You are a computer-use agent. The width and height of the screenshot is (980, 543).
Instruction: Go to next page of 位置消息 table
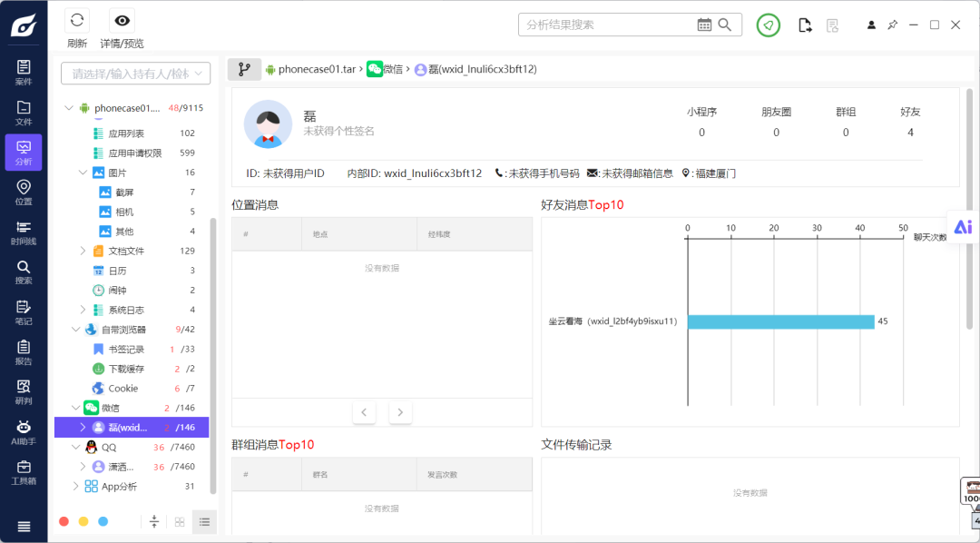[x=400, y=412]
